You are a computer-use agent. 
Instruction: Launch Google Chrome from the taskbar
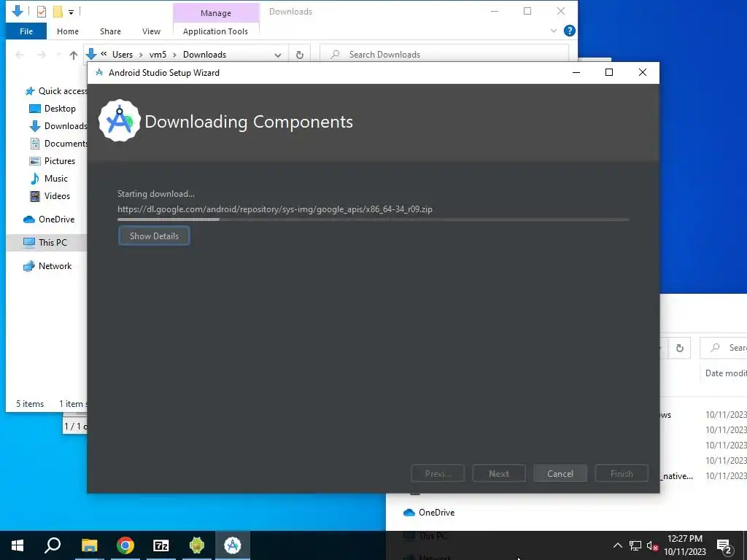tap(125, 545)
